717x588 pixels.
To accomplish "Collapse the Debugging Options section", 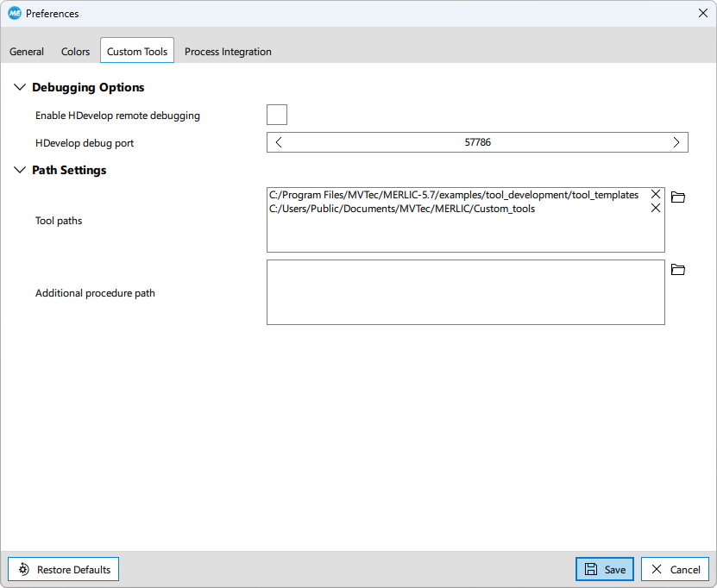I will (x=20, y=87).
